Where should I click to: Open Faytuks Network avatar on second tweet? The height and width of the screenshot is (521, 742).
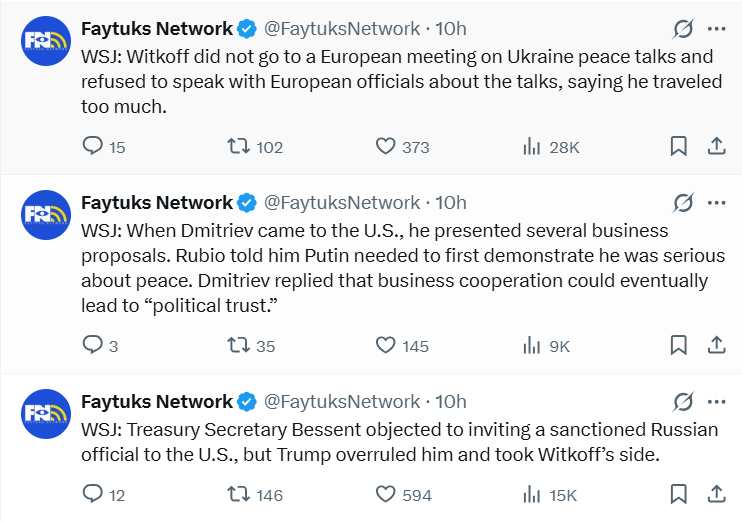pos(46,214)
